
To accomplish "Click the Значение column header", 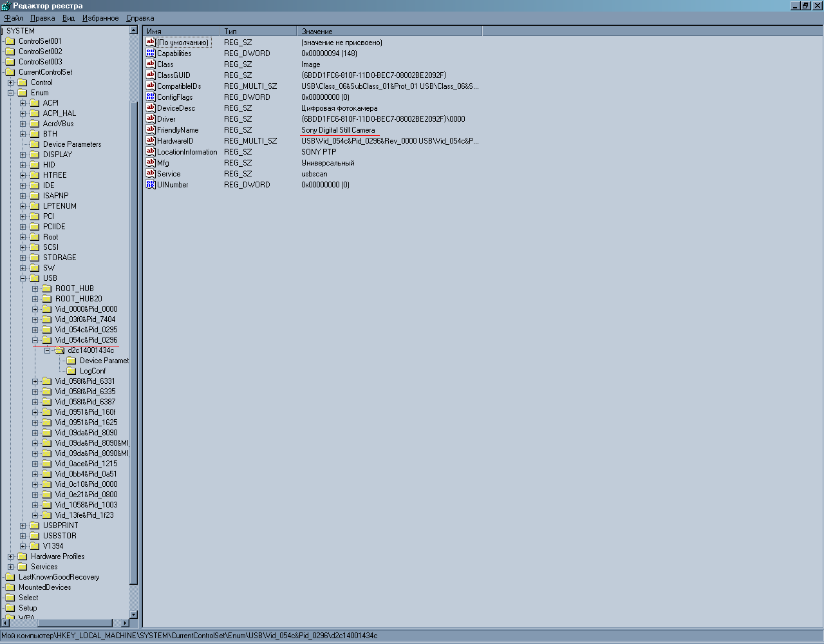I will [389, 31].
